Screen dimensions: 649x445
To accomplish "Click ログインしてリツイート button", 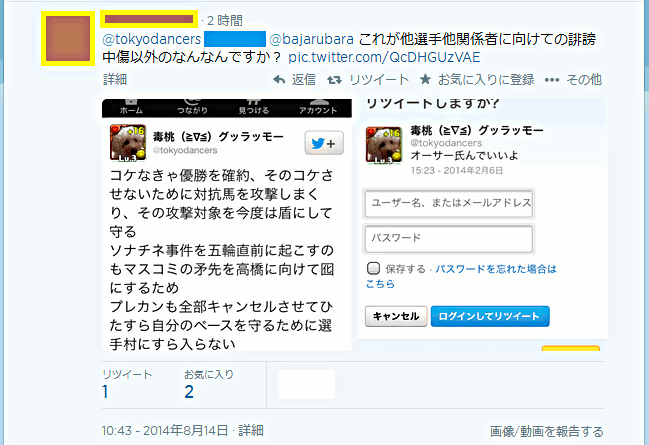I will coord(490,316).
